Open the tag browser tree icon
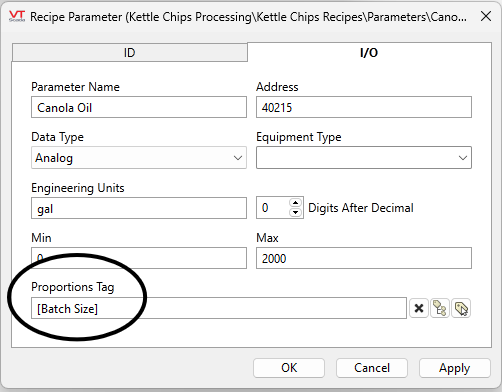Image resolution: width=502 pixels, height=392 pixels. pos(440,308)
